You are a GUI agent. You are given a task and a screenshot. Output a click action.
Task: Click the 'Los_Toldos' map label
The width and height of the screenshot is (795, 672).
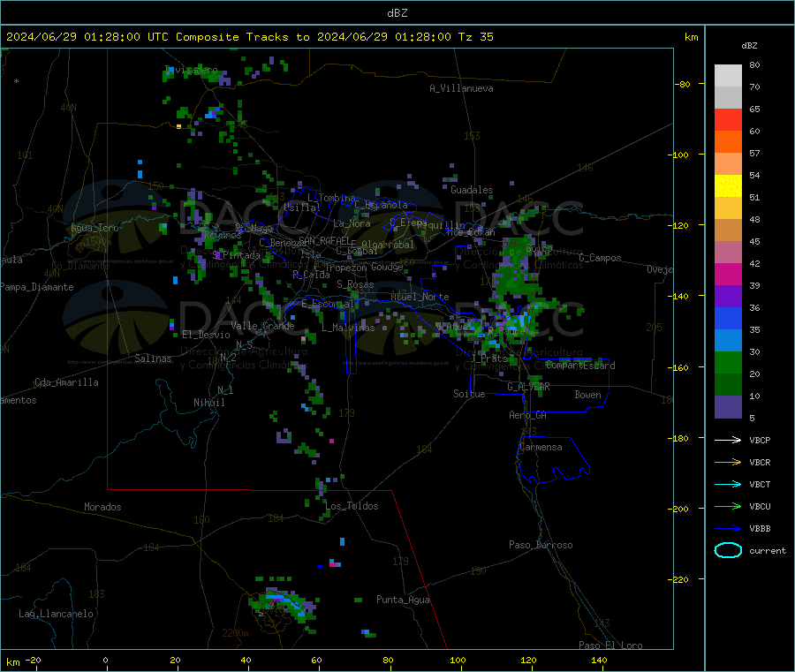(352, 506)
